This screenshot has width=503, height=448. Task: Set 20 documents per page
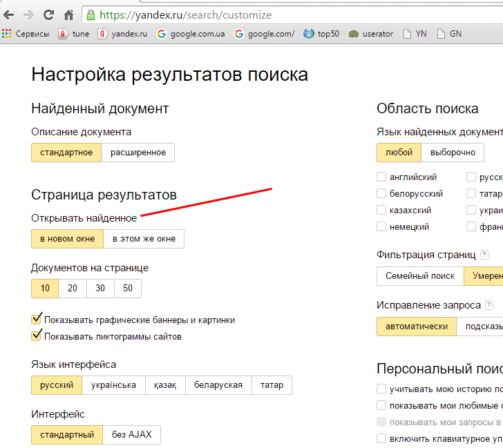click(x=73, y=289)
